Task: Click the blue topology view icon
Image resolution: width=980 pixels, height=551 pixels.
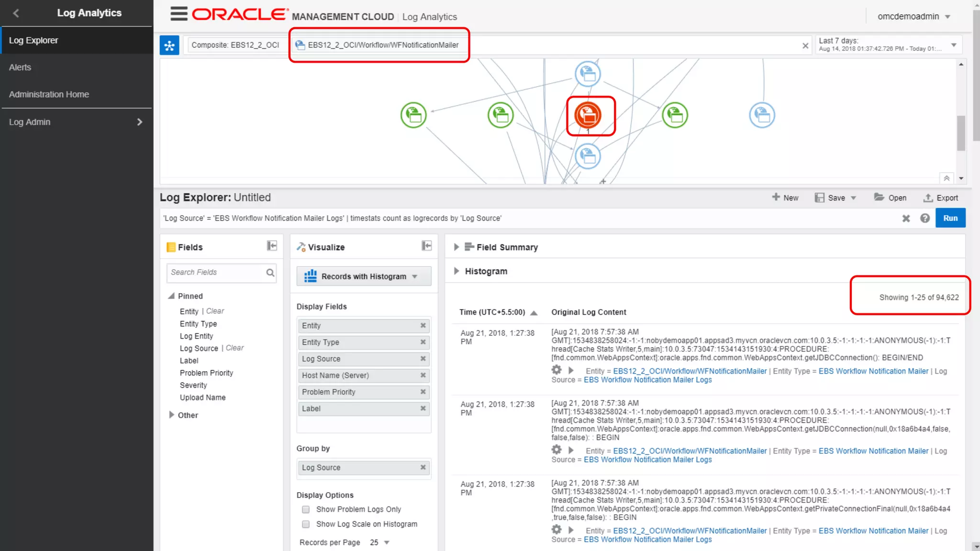Action: (169, 45)
